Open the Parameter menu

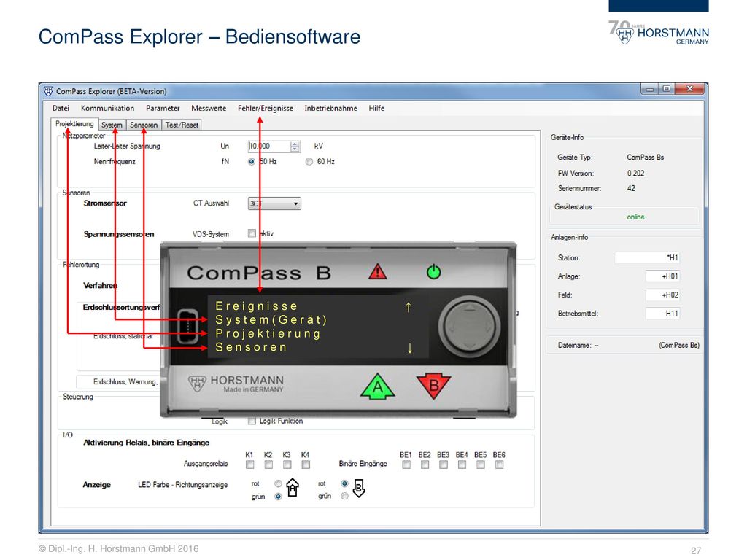(163, 108)
